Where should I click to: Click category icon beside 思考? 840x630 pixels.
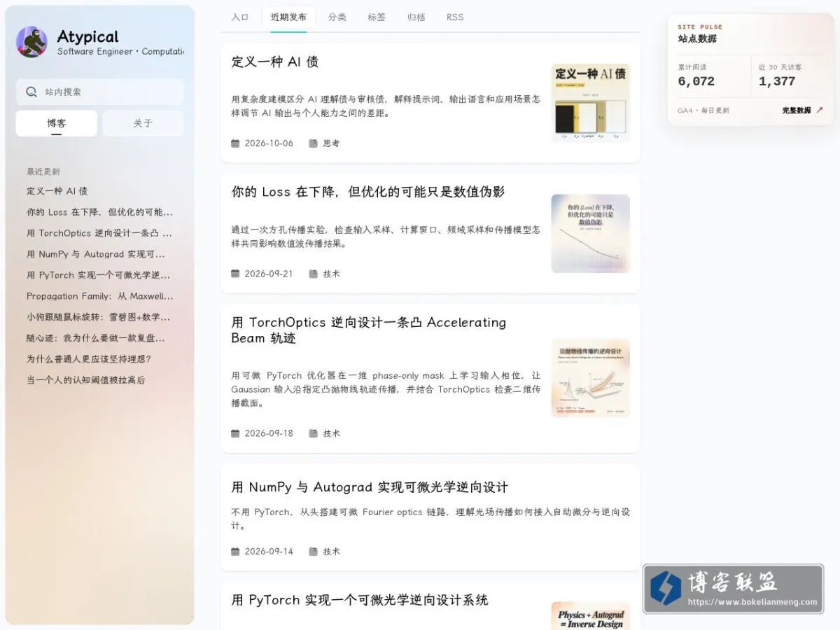point(314,143)
